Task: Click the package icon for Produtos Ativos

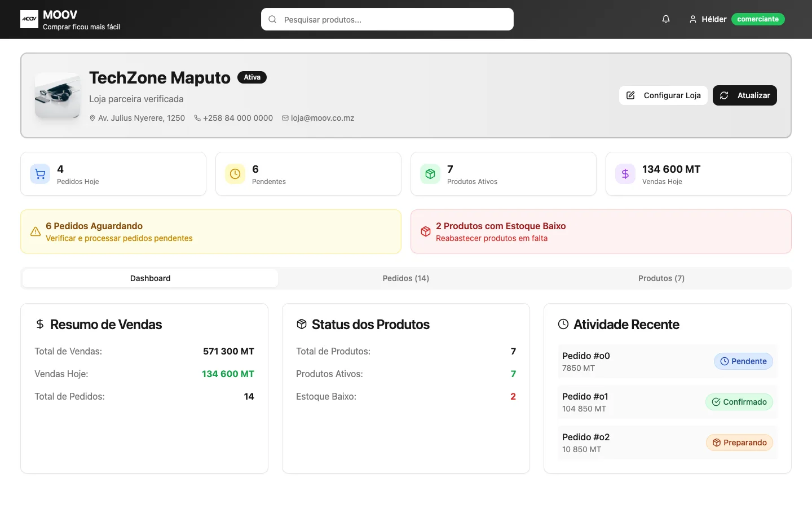Action: [x=430, y=174]
